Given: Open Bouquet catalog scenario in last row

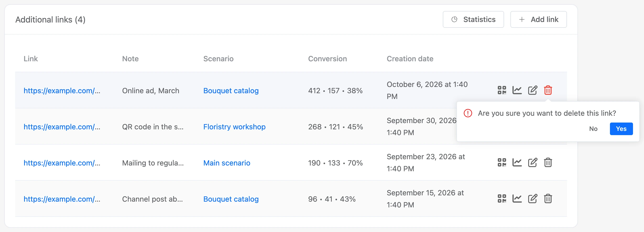Looking at the screenshot, I should [231, 199].
